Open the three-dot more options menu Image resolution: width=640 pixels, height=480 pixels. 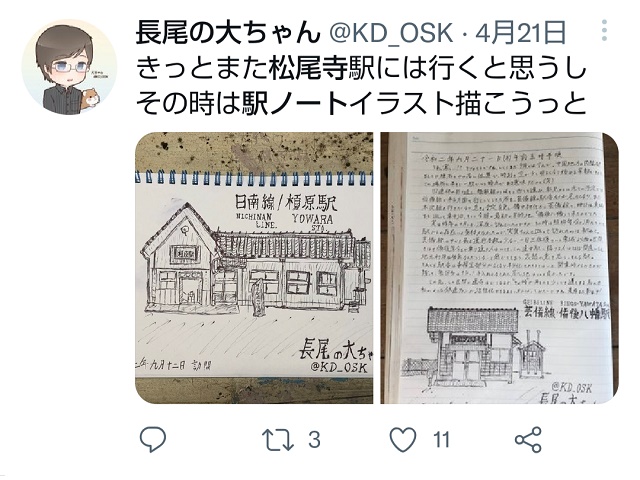coord(604,30)
